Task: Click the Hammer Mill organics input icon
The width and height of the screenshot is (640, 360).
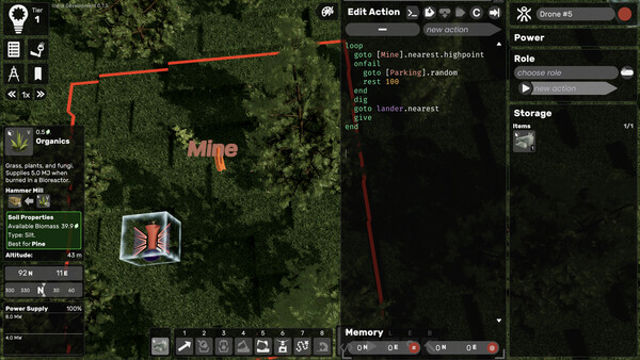Action: tap(43, 201)
